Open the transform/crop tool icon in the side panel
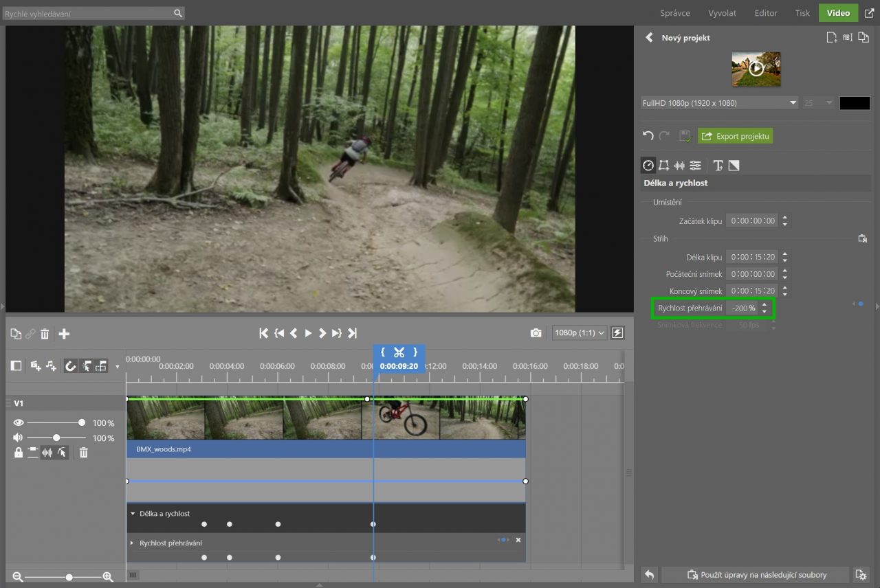The height and width of the screenshot is (588, 880). (x=663, y=166)
